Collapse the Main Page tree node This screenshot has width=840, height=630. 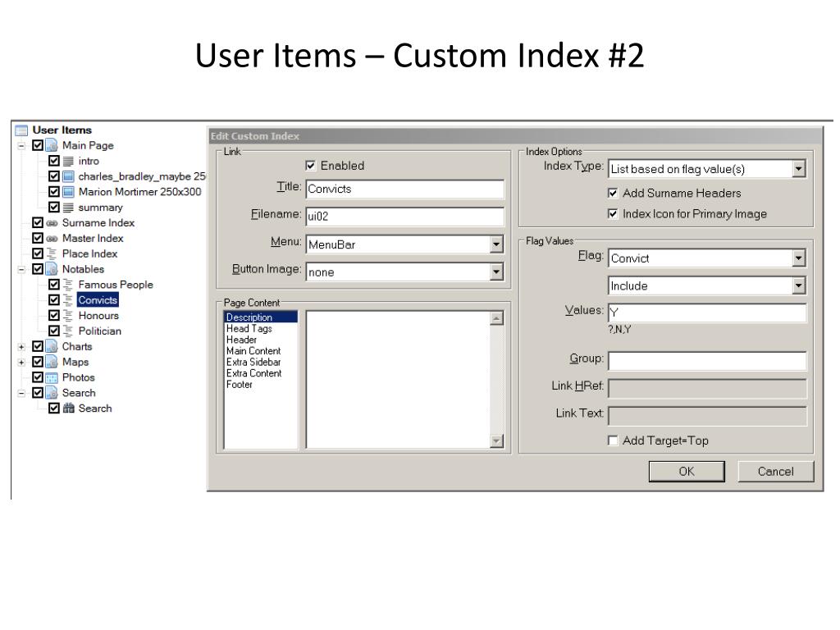pyautogui.click(x=21, y=146)
